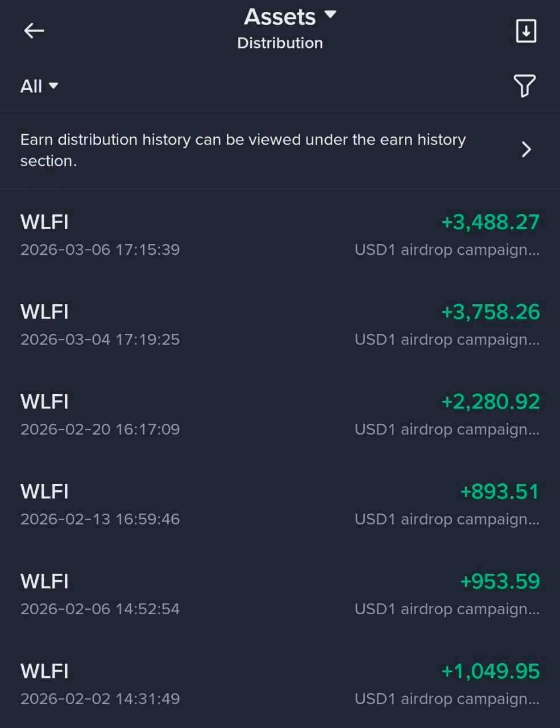Tap the Distribution subtitle in header
The image size is (560, 728).
(x=280, y=43)
